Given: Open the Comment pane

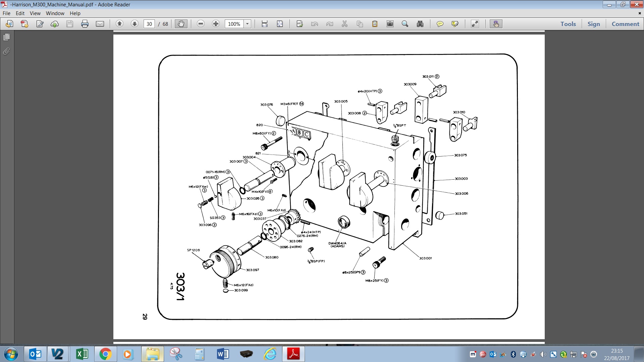Looking at the screenshot, I should point(625,24).
